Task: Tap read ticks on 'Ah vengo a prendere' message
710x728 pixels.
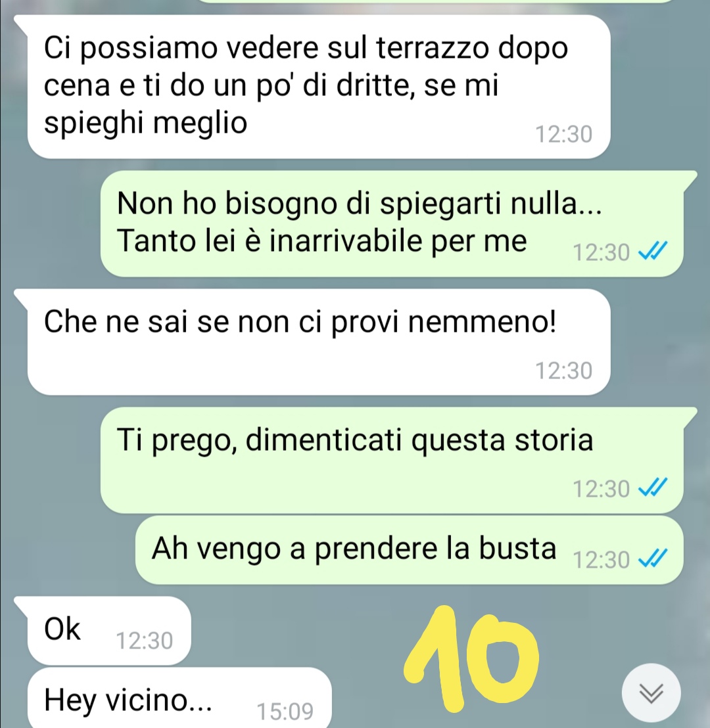Action: tap(653, 558)
